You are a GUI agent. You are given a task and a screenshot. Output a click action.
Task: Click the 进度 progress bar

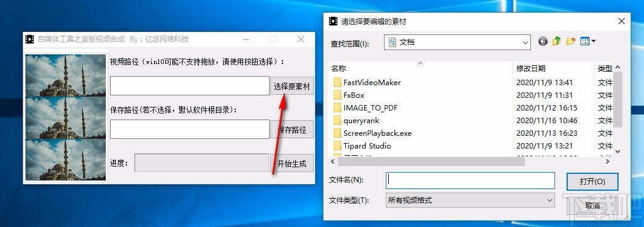pos(201,162)
